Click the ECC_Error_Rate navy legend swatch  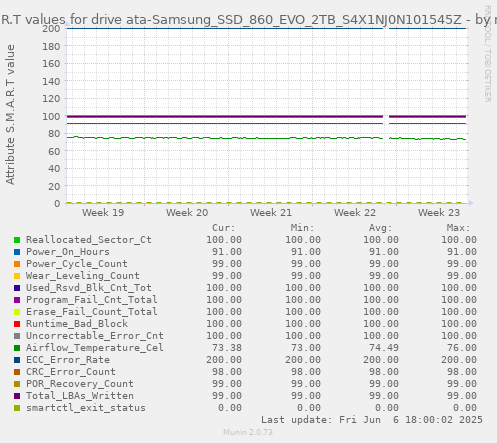(17, 360)
